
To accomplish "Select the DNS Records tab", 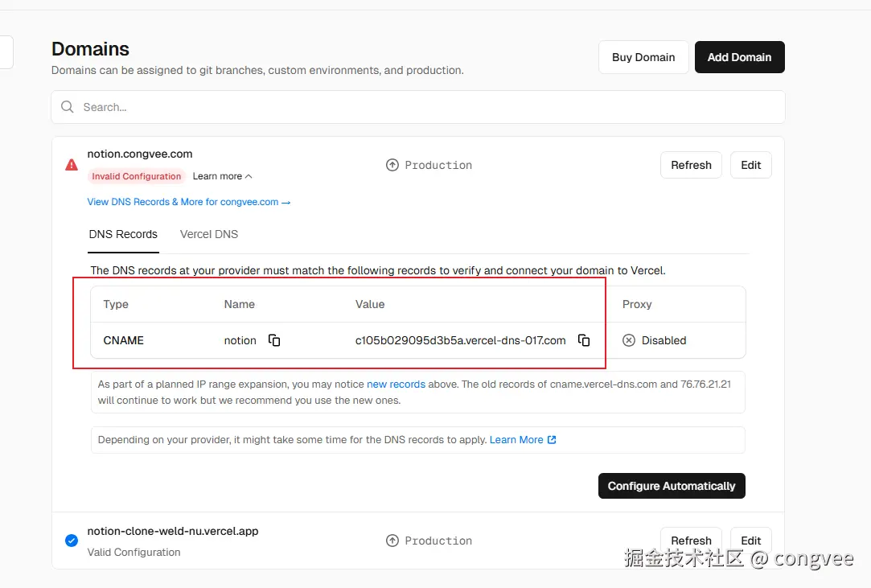I will coord(123,234).
